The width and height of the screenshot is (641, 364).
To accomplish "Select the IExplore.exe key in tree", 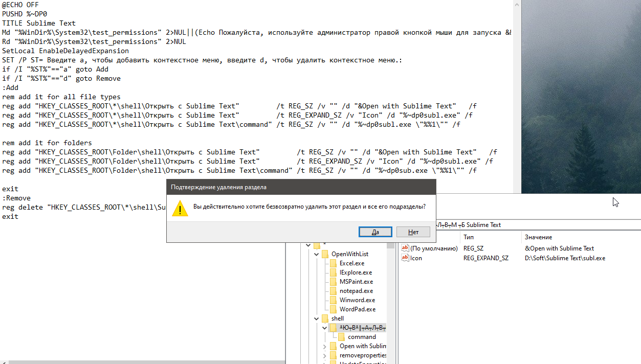I will tap(356, 272).
